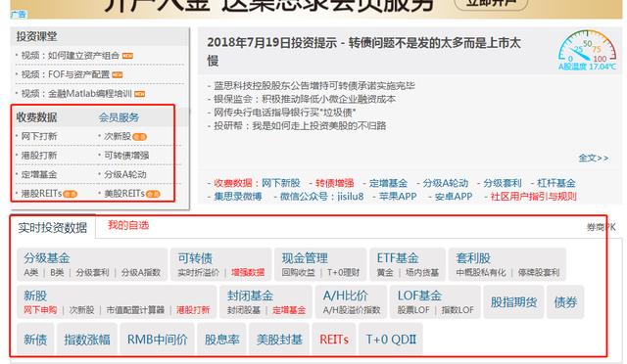Open 中概股私有化 sublink
The width and height of the screenshot is (627, 364).
coord(481,272)
